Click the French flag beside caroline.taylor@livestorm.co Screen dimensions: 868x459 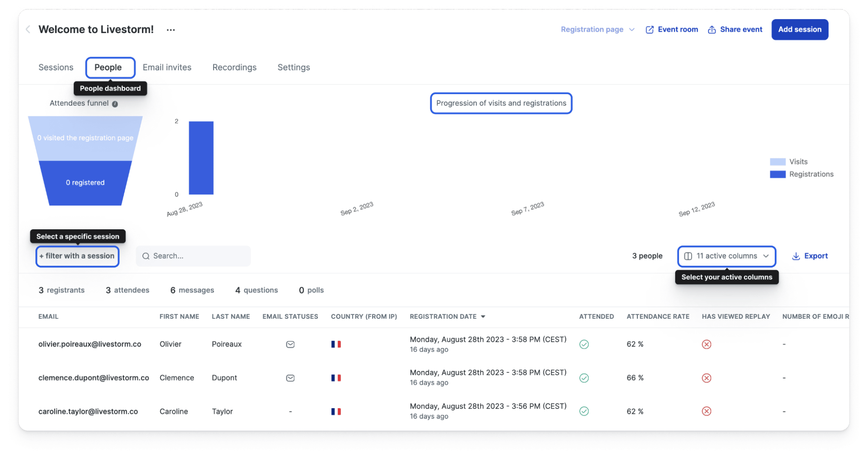point(336,411)
